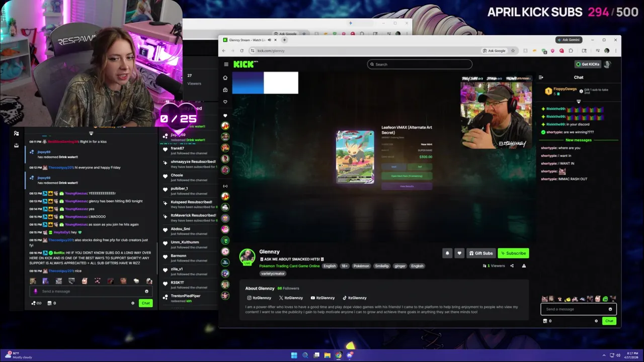
Task: Send message with browser Chat button
Action: click(x=609, y=321)
